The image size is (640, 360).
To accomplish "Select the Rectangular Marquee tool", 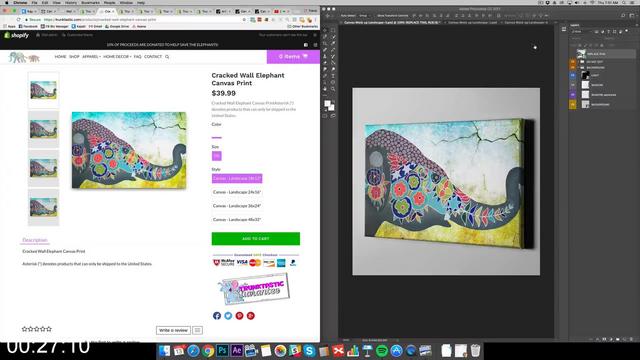I will click(x=333, y=30).
